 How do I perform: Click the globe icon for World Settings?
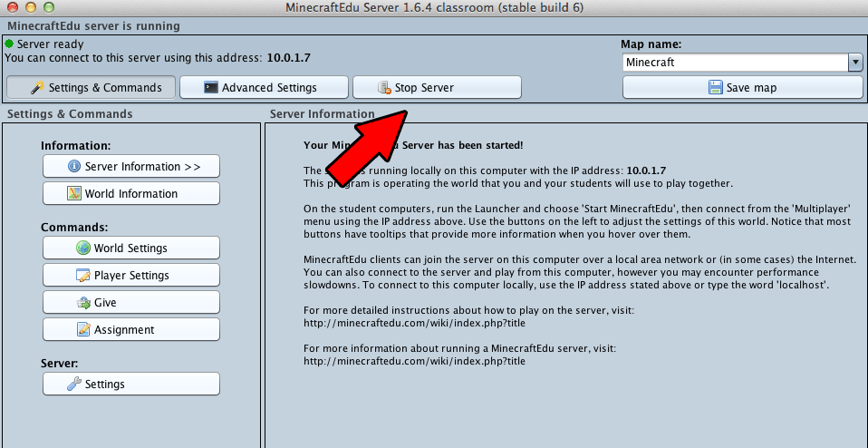[x=83, y=248]
